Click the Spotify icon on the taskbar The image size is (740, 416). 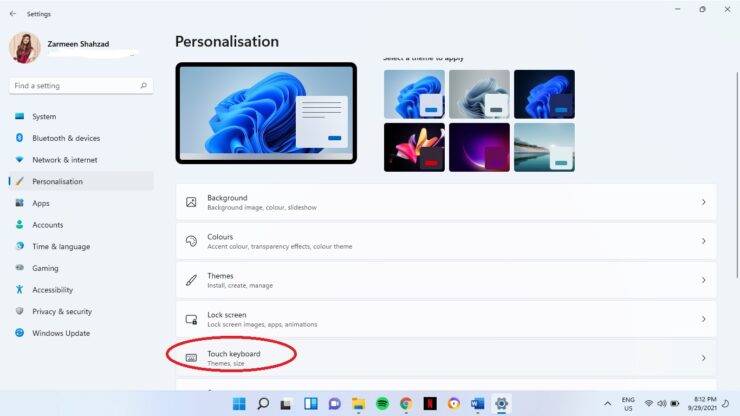coord(382,404)
